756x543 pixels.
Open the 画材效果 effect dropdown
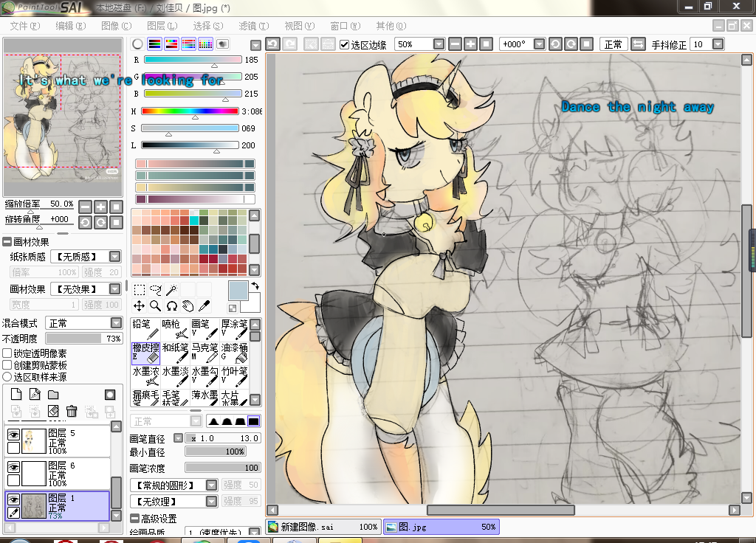[x=114, y=288]
